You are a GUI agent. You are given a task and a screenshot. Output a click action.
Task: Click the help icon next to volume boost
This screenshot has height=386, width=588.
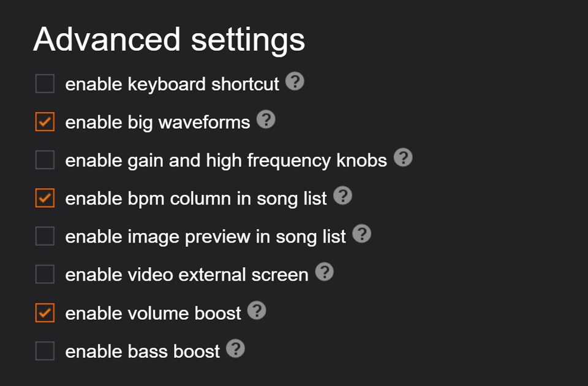[258, 309]
